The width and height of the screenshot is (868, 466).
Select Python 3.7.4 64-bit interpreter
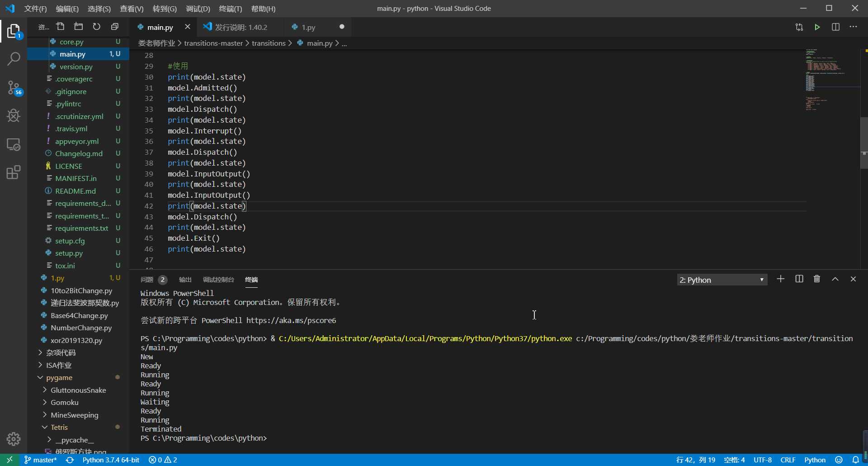pos(111,460)
